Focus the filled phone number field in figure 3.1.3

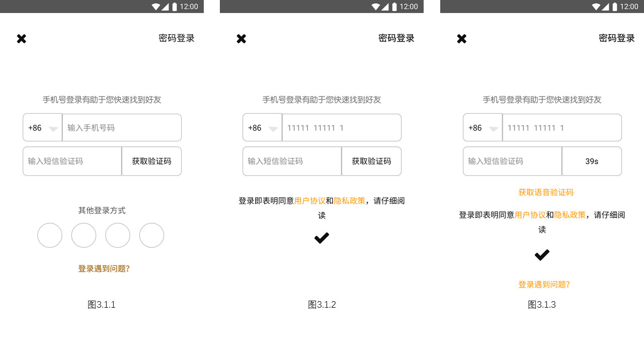pyautogui.click(x=562, y=128)
